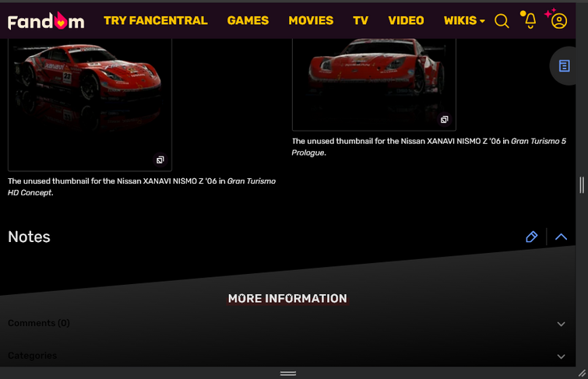Grab the vertical panel resize handle

pos(582,184)
